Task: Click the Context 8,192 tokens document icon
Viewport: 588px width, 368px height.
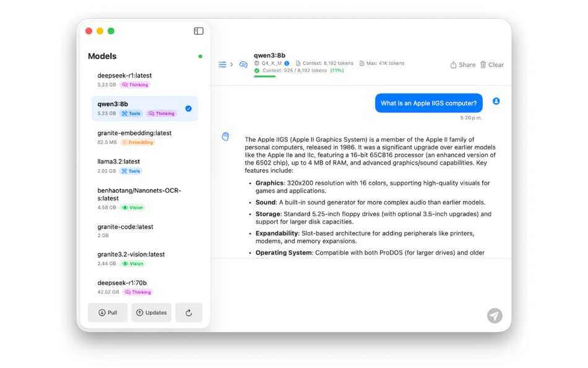Action: tap(298, 63)
